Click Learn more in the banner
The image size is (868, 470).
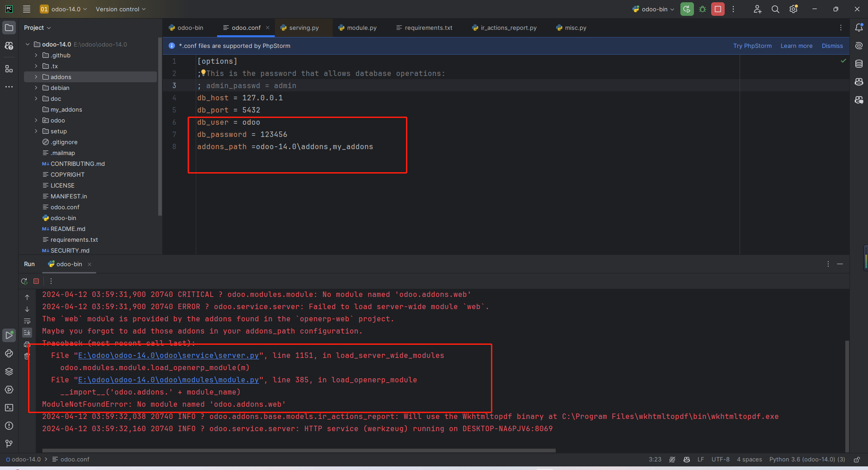[x=796, y=46]
